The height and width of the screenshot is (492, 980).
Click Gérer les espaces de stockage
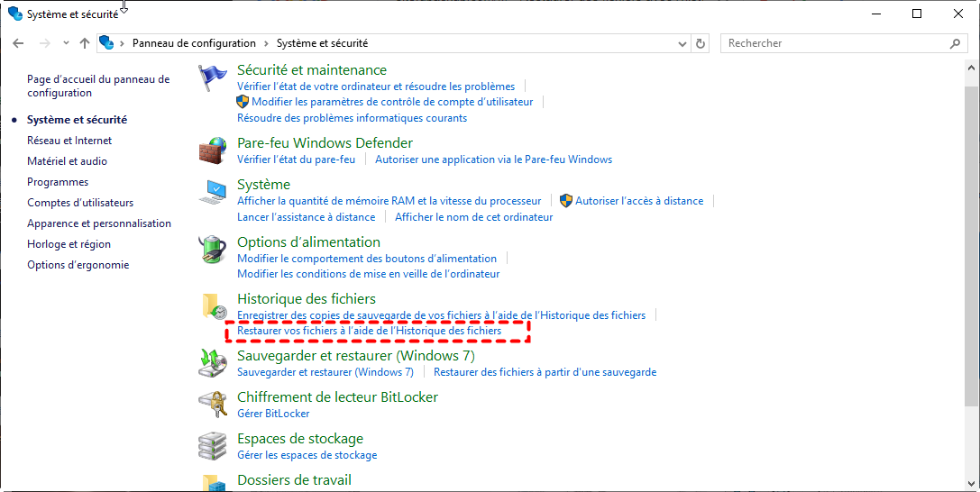[307, 455]
